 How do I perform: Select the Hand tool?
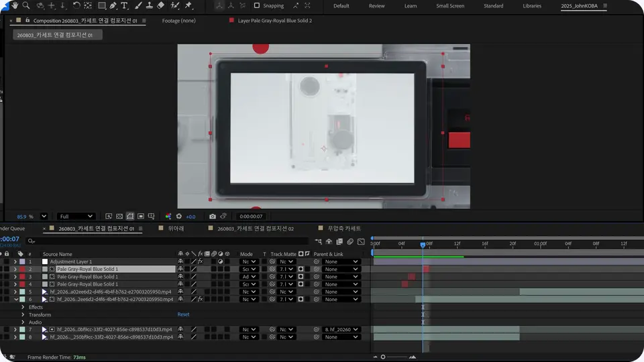pos(15,5)
